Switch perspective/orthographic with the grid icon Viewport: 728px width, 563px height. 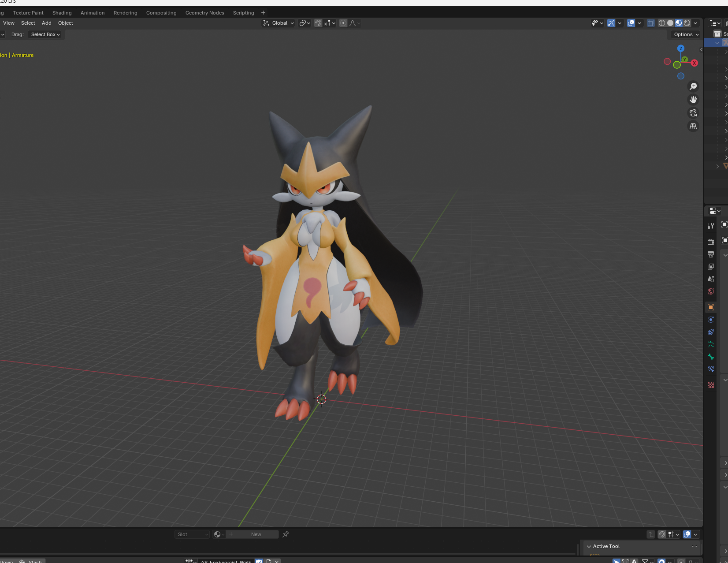pyautogui.click(x=693, y=126)
